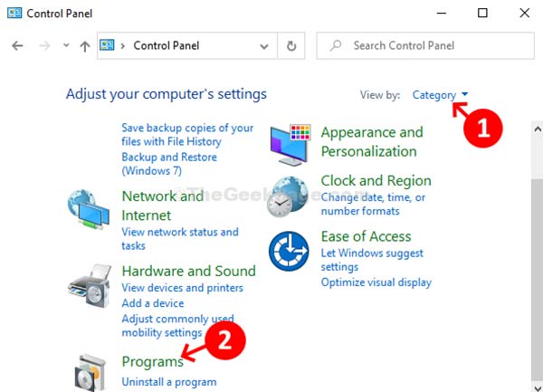Open Ease of Access category
Image resolution: width=543 pixels, height=392 pixels.
366,236
